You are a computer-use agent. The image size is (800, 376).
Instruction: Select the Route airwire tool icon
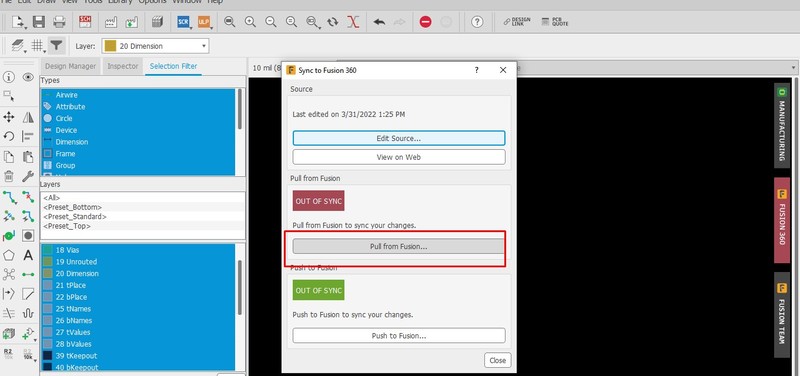(x=9, y=196)
